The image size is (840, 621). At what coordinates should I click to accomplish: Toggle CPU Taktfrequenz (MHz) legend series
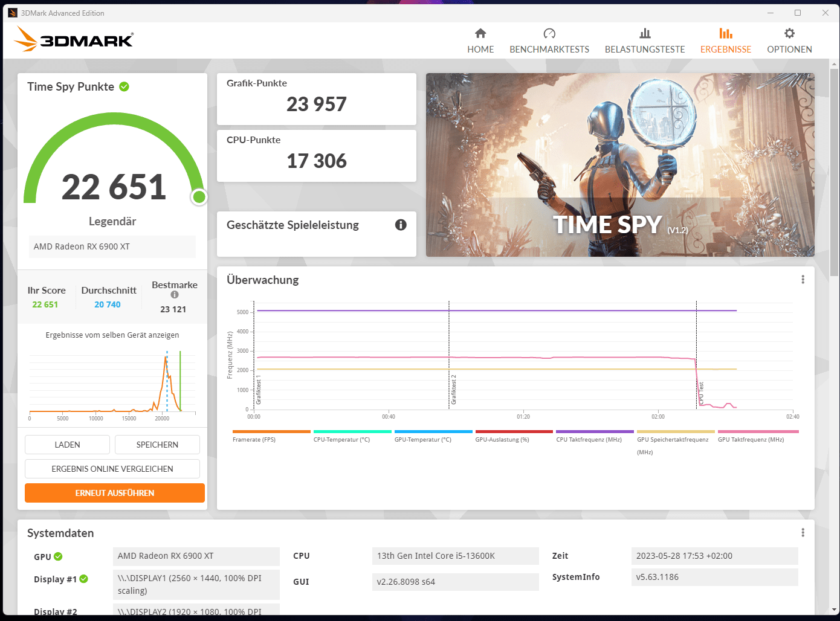(x=595, y=436)
